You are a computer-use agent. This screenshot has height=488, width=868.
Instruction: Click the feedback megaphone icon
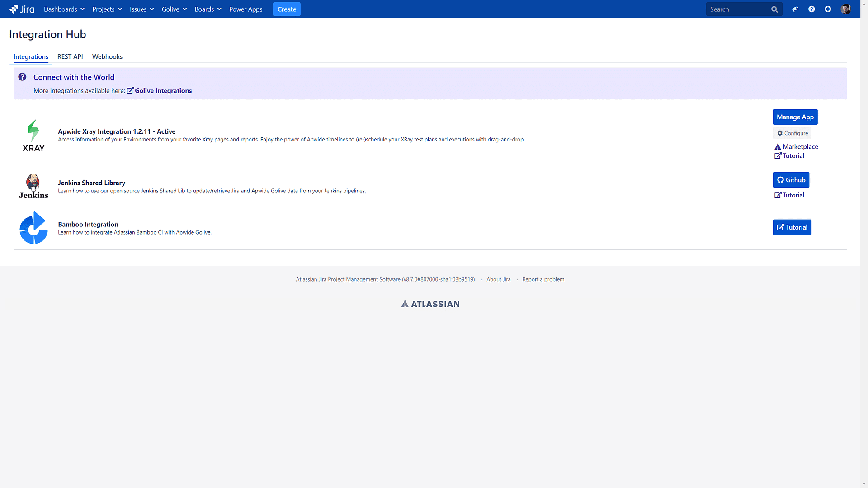tap(795, 9)
